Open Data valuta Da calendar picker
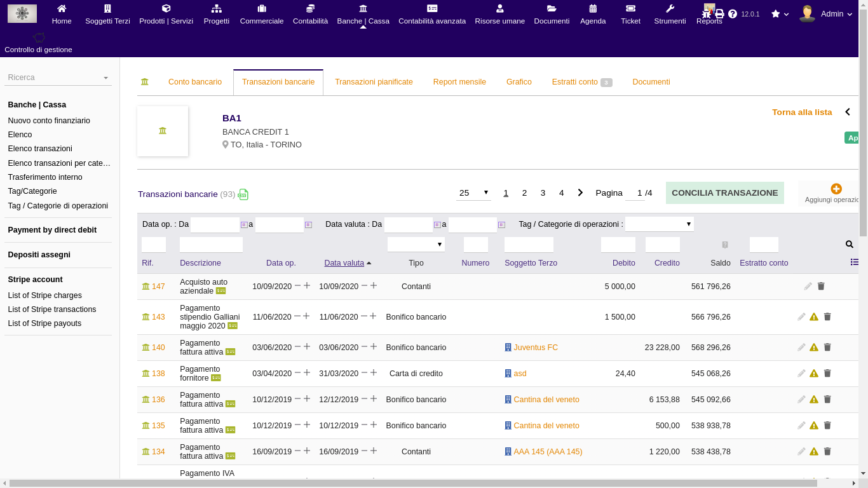The image size is (868, 488). pos(437,225)
